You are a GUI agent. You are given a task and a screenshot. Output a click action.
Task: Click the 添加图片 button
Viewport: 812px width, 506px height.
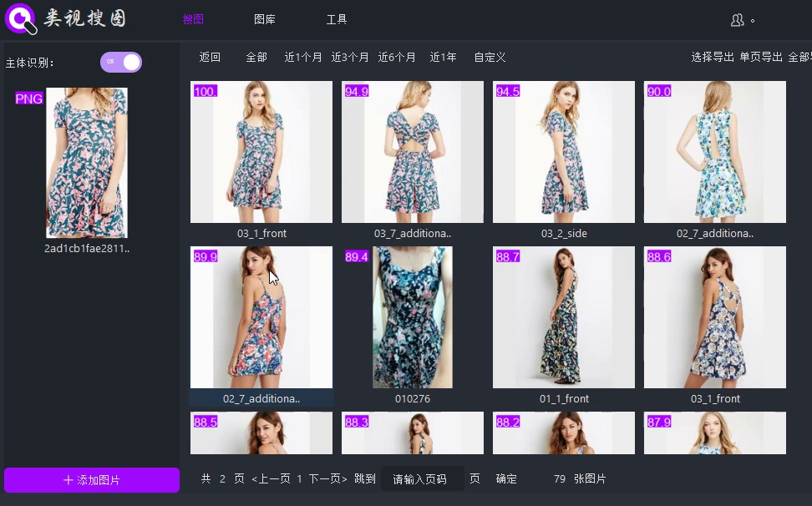point(92,480)
